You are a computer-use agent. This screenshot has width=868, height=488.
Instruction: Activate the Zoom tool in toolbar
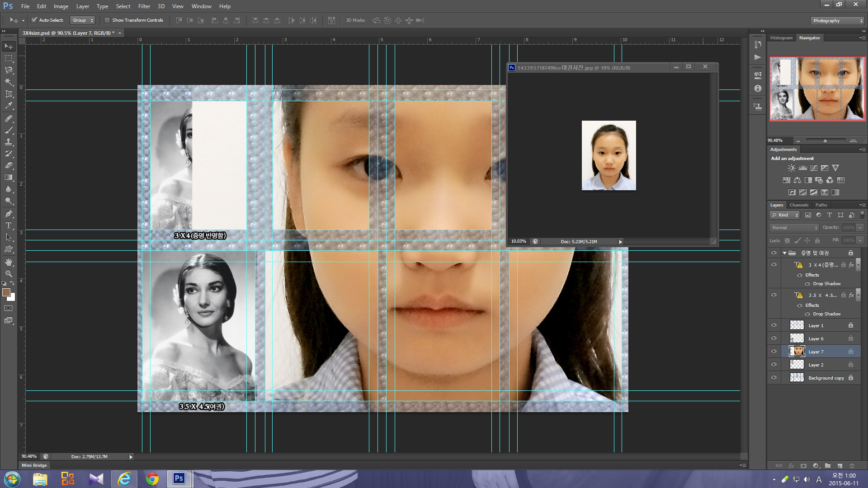[x=9, y=274]
